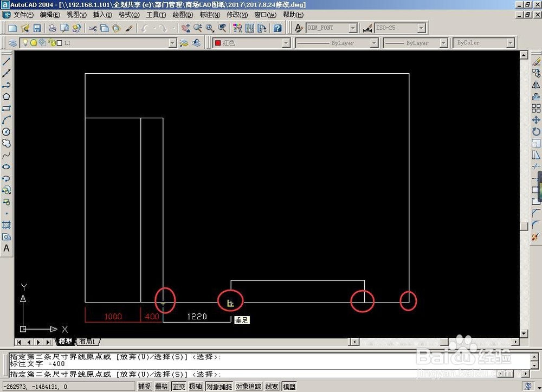542x392 pixels.
Task: Select the Array tool
Action: click(x=536, y=108)
